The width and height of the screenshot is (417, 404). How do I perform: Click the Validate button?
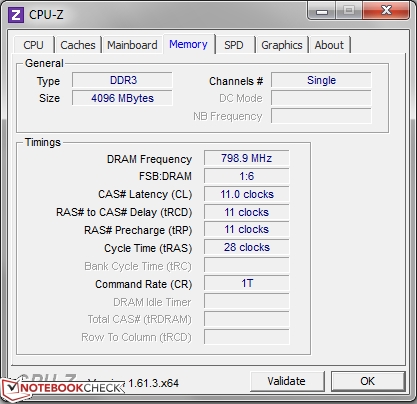[287, 381]
